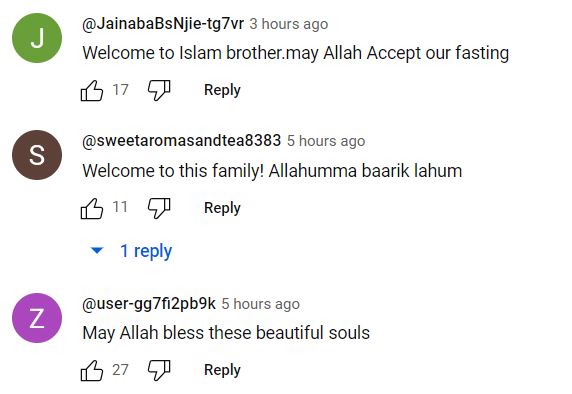Image resolution: width=572 pixels, height=394 pixels.
Task: Open the @JainabaBsNjie-tg7vr channel link
Action: pyautogui.click(x=163, y=24)
